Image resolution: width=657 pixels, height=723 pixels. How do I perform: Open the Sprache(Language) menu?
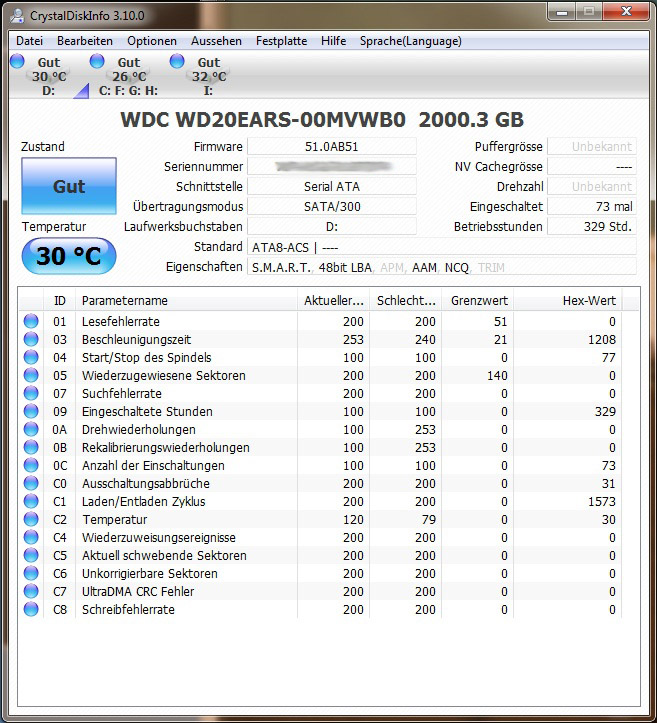(x=410, y=41)
